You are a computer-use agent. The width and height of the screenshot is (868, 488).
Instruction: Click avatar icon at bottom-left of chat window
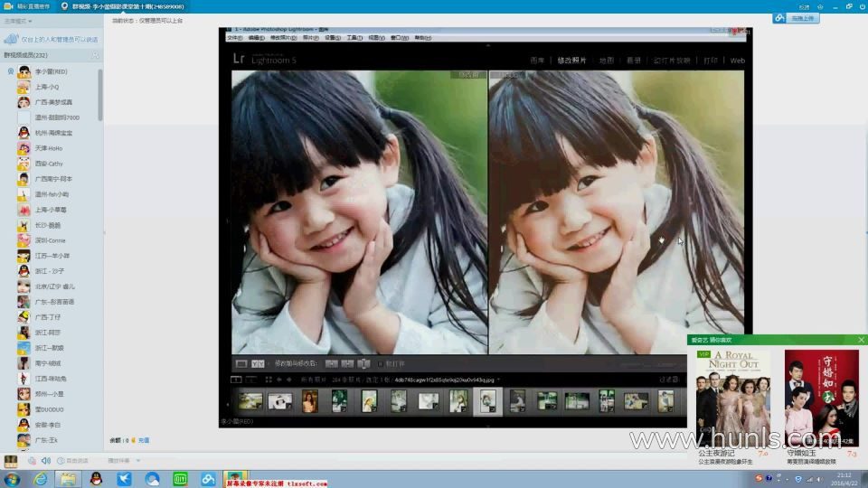click(11, 461)
